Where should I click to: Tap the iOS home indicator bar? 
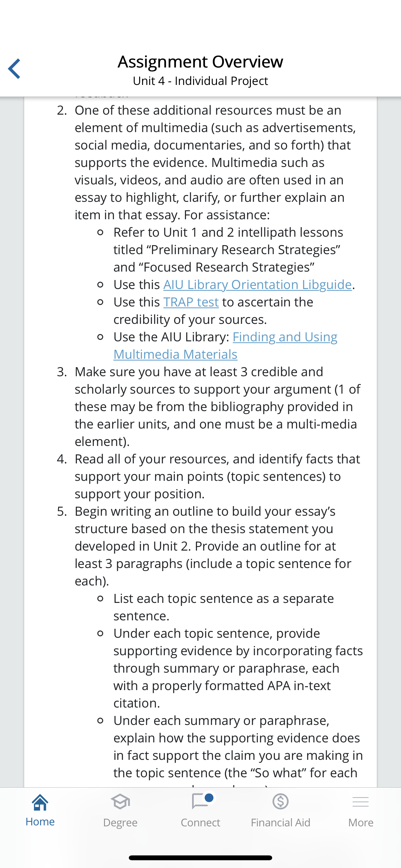200,858
